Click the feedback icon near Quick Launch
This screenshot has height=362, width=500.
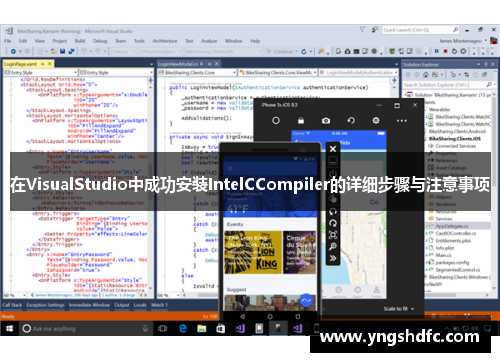click(x=375, y=30)
